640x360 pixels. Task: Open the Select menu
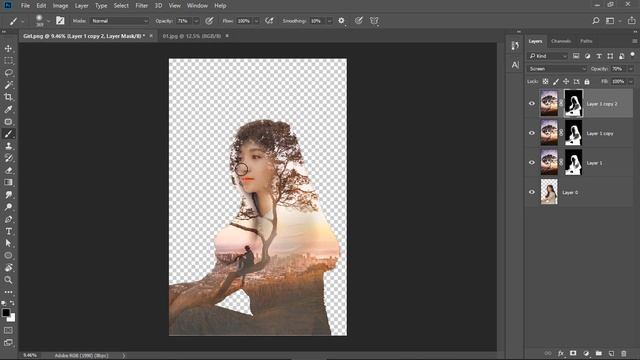tap(121, 6)
